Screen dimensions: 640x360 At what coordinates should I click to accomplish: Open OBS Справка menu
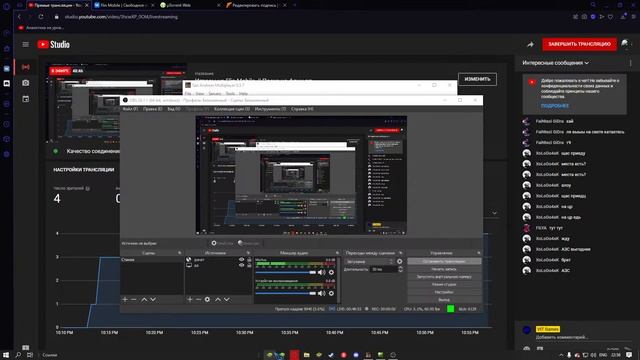(x=302, y=109)
